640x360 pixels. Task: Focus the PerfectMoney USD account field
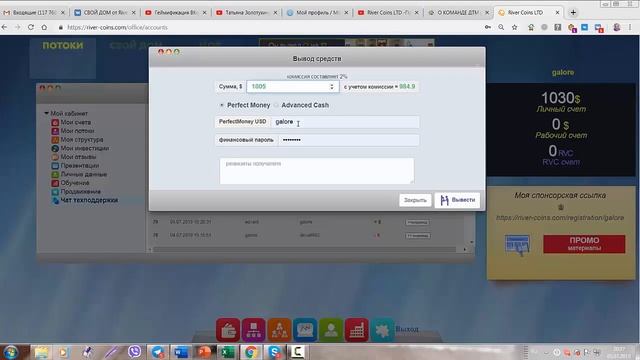point(345,122)
